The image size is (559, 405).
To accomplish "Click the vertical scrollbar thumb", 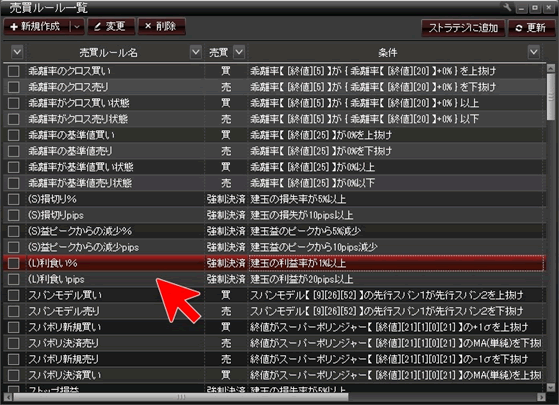I will click(551, 96).
